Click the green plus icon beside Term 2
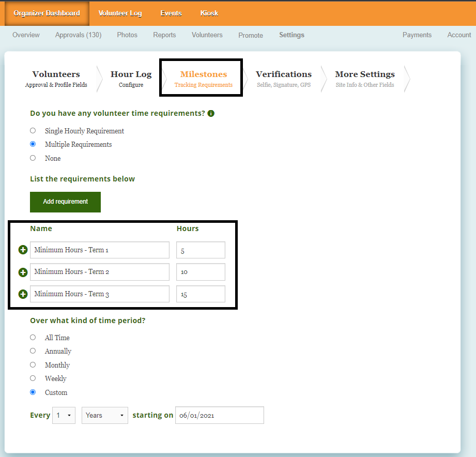 (23, 272)
